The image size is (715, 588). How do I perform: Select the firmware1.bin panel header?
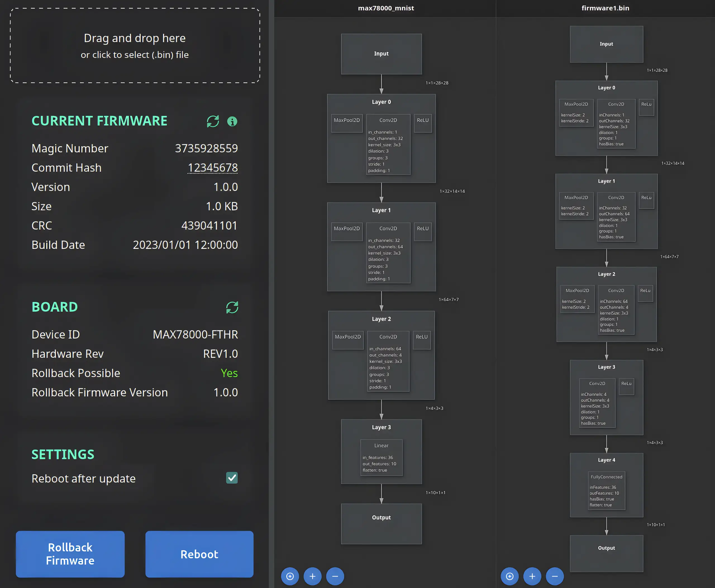point(605,8)
